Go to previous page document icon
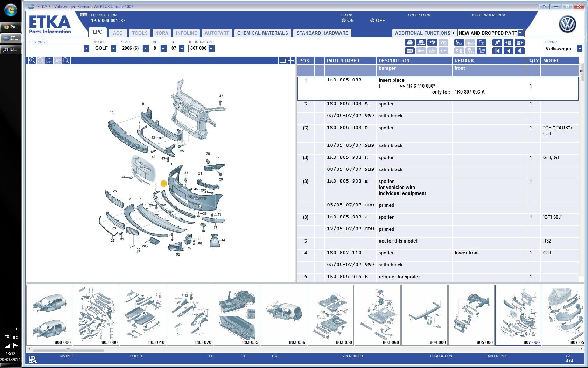 (x=509, y=42)
